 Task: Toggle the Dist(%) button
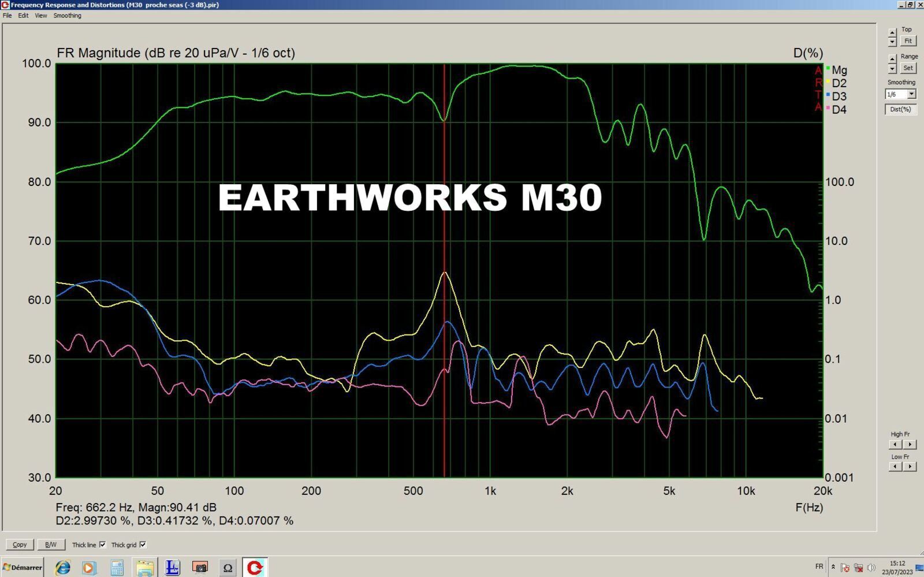pyautogui.click(x=900, y=109)
